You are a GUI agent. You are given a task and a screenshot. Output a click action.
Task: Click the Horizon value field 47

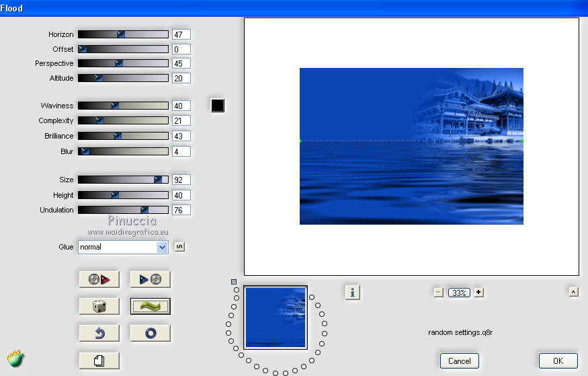(x=181, y=34)
